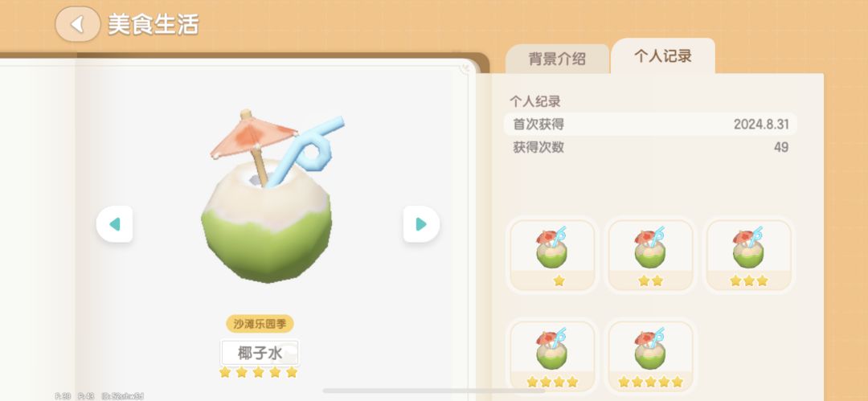This screenshot has height=401, width=868.
Task: Select the one-star coconut water thumbnail
Action: tap(552, 256)
